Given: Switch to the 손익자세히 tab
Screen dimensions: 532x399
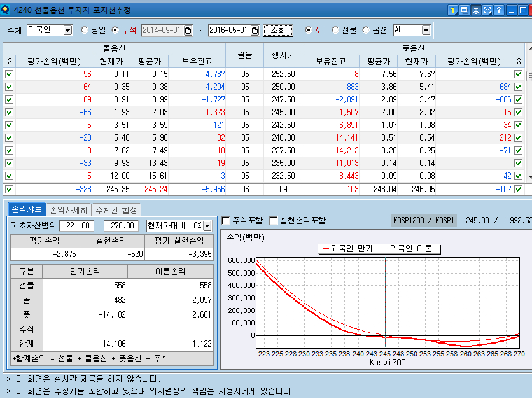Looking at the screenshot, I should [68, 209].
